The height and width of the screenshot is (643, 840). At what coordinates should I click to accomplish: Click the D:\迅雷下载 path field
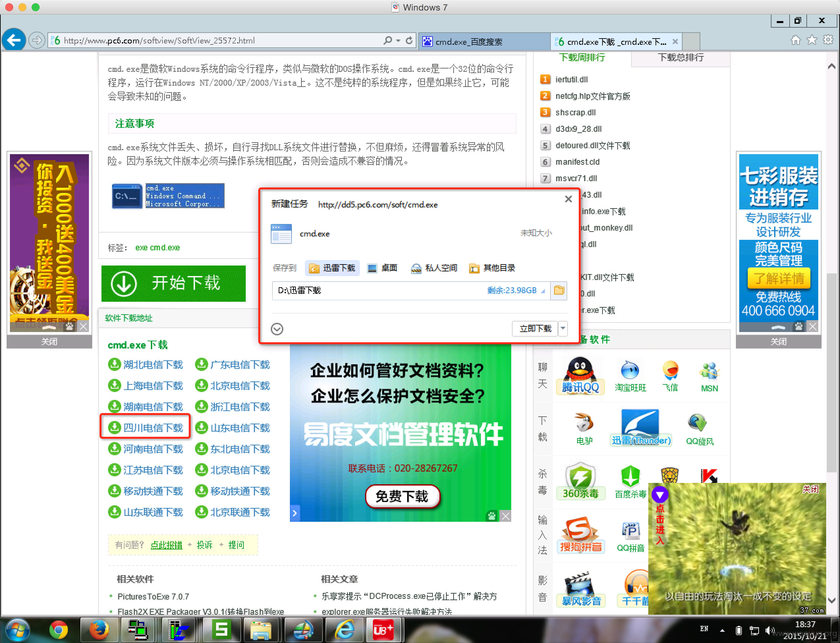[x=411, y=291]
